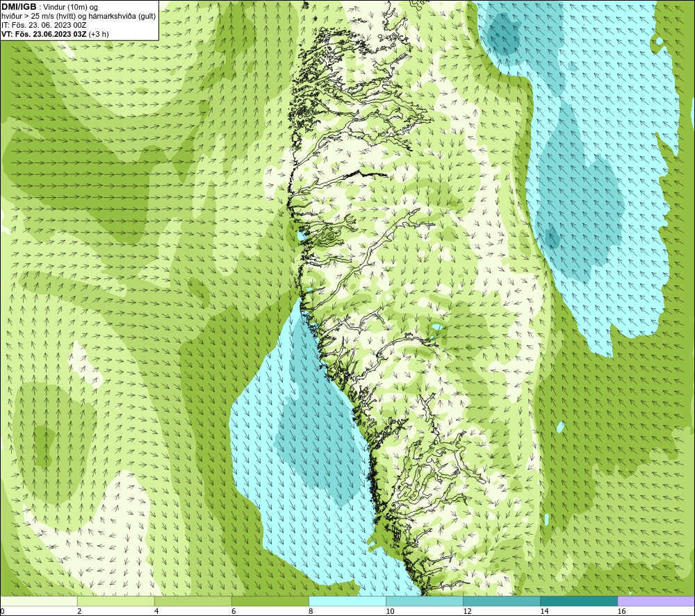Click the pale 0–2 m/s legend swatch
Viewport: 695px width, 616px height.
(x=38, y=601)
